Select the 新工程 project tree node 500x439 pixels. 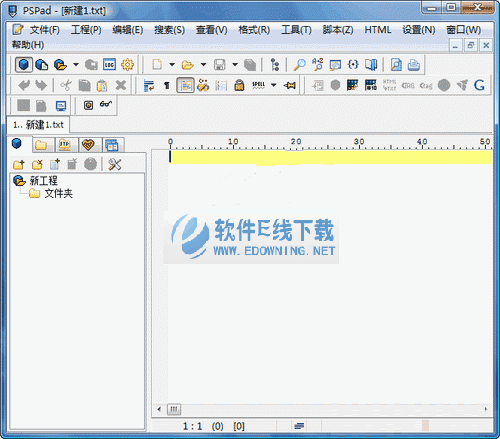43,181
